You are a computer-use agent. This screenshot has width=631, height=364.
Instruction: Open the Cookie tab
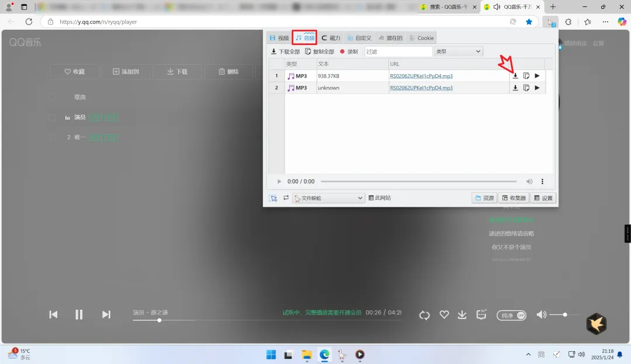point(421,38)
